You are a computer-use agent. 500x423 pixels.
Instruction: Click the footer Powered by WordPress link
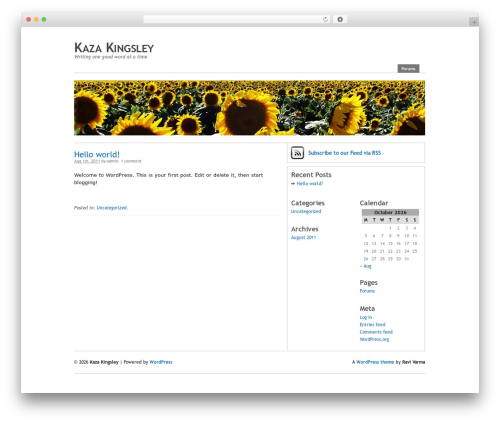click(x=161, y=362)
